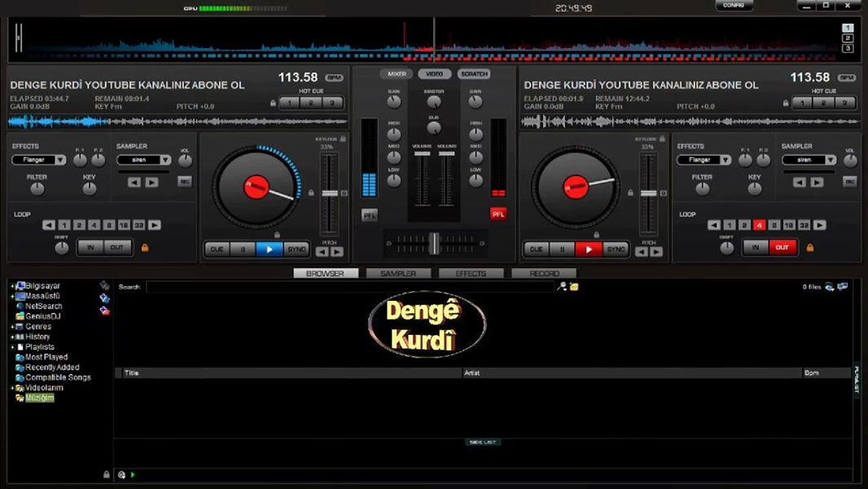Toggle the active 4-beat loop on right deck
The height and width of the screenshot is (489, 868).
[x=759, y=225]
